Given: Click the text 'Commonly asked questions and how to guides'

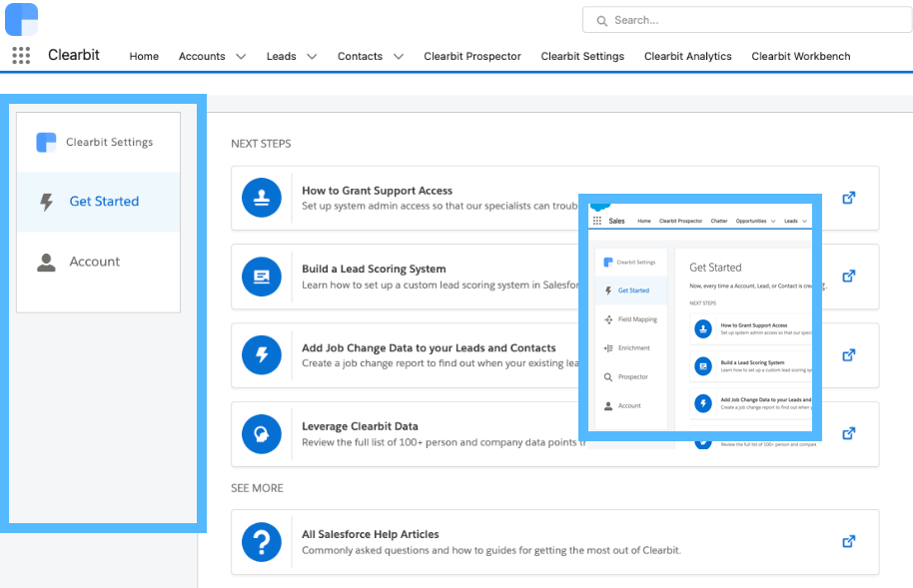Looking at the screenshot, I should [x=490, y=551].
